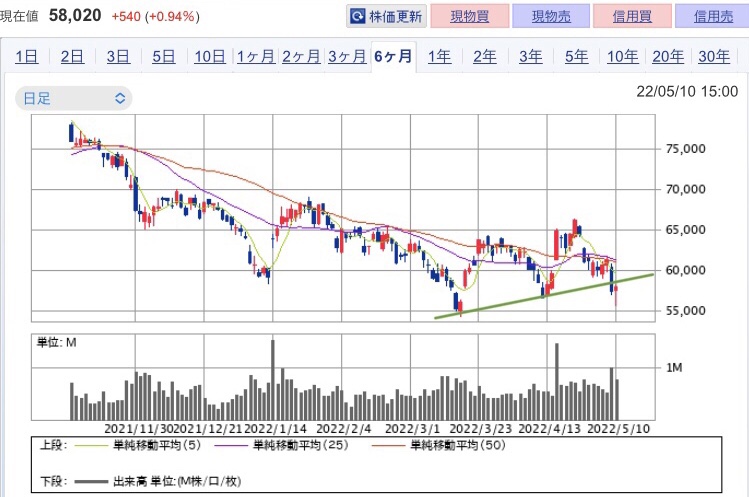This screenshot has height=497, width=749.
Task: Click the 日足 dropdown up-down arrows
Action: [120, 98]
